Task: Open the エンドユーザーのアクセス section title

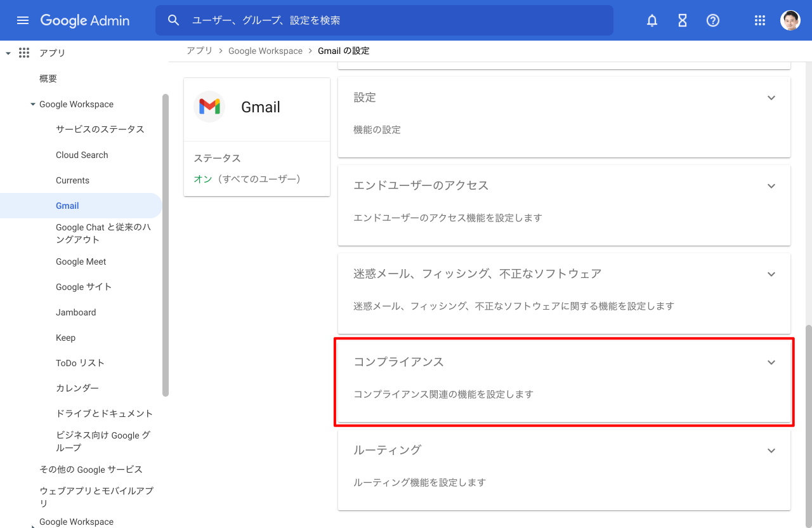Action: pyautogui.click(x=421, y=185)
